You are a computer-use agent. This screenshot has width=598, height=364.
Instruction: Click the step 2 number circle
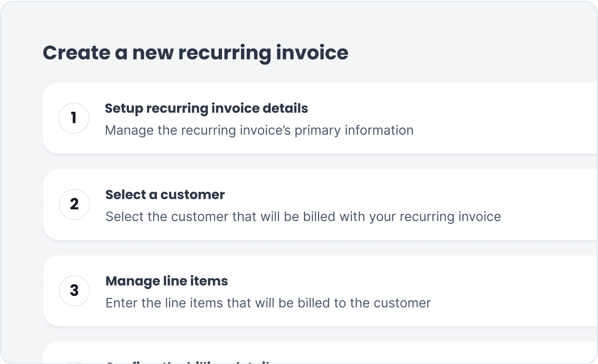tap(74, 204)
